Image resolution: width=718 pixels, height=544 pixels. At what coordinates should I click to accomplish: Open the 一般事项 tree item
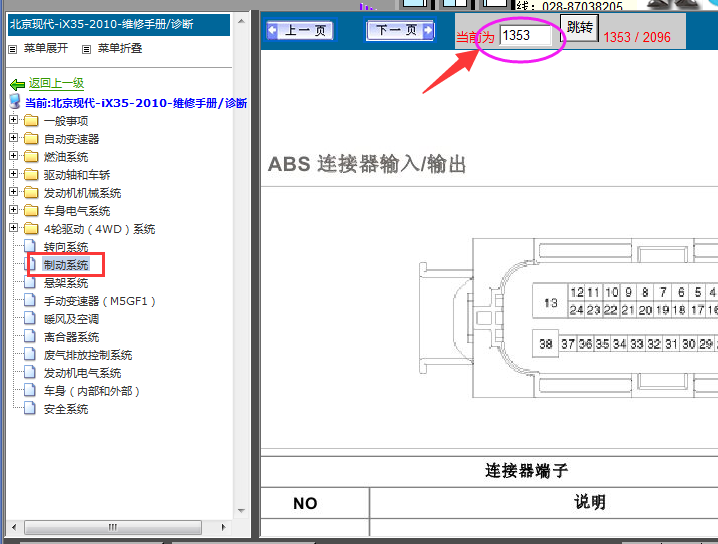tap(66, 121)
